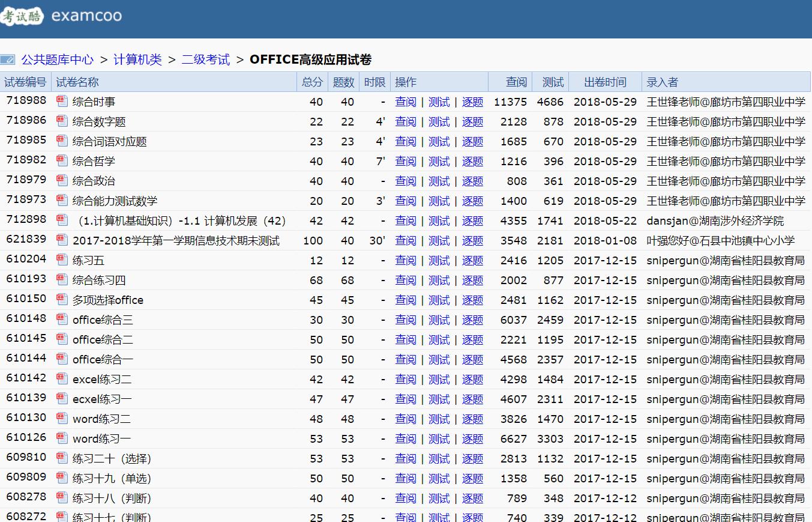The height and width of the screenshot is (522, 812).
Task: Open the 公共题库中心 breadcrumb link
Action: coord(57,59)
